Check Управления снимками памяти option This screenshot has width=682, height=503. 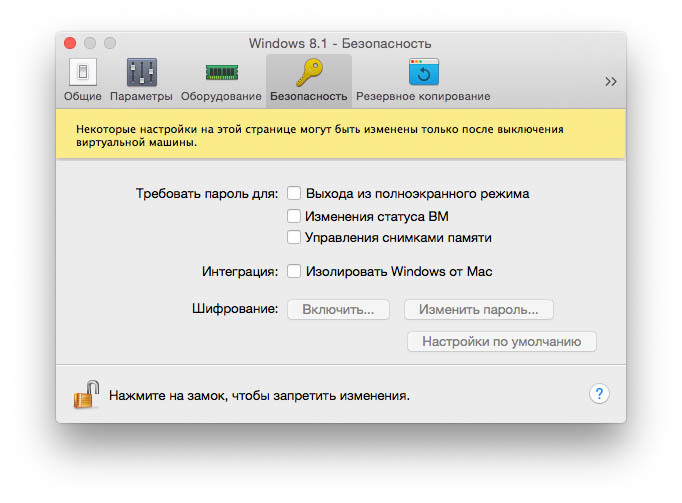tap(294, 238)
